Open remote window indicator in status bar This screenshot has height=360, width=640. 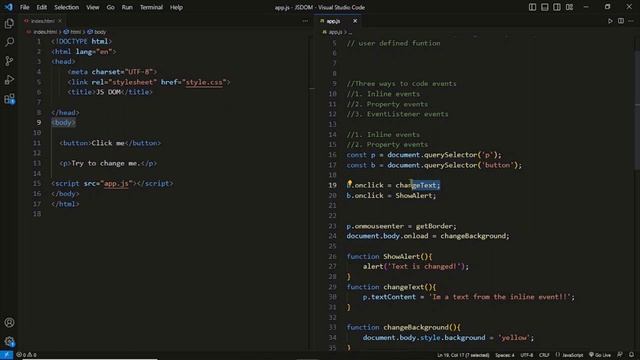(x=6, y=355)
